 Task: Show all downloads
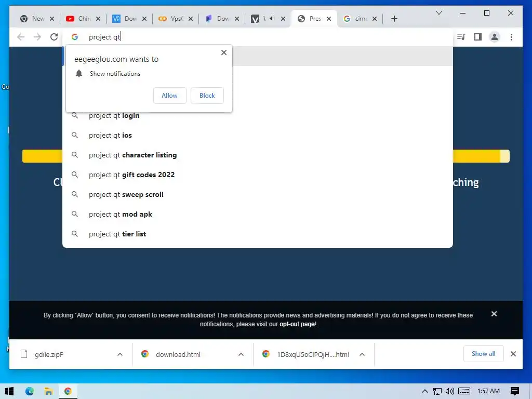pos(484,354)
